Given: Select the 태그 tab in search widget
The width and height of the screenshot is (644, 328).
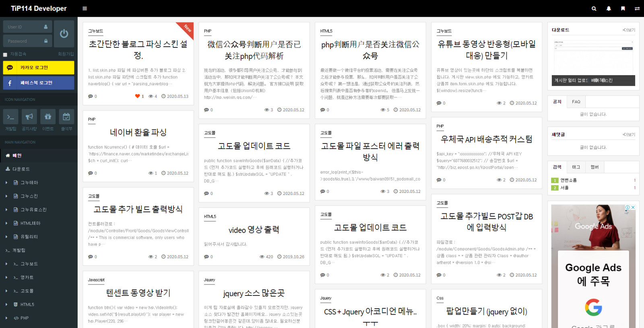Looking at the screenshot, I should [576, 167].
